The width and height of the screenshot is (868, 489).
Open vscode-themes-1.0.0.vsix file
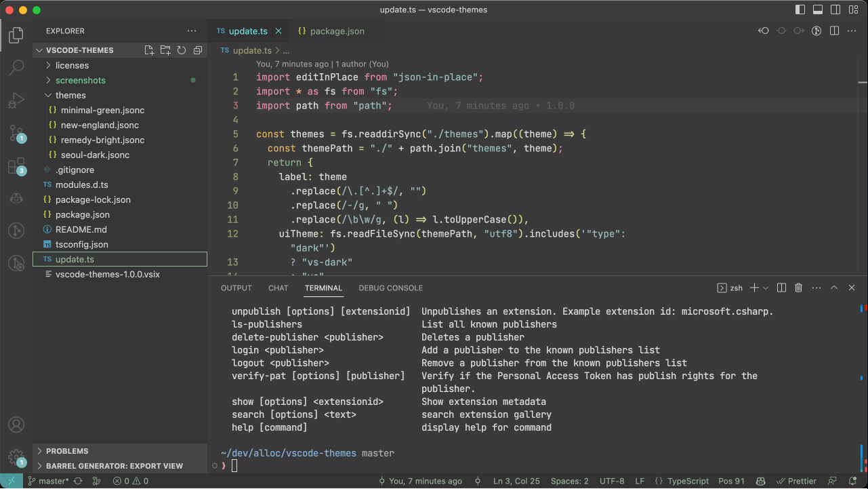(120, 275)
